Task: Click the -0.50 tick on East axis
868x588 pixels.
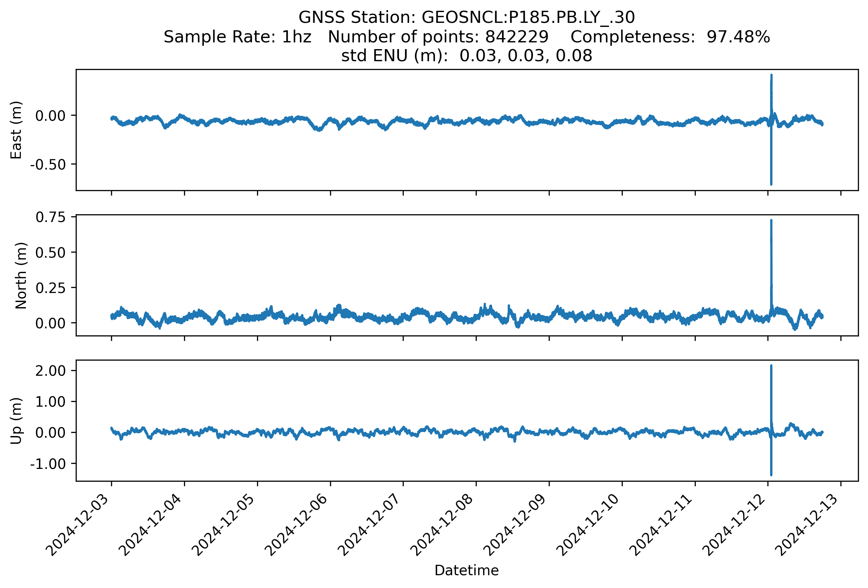Action: pos(48,164)
